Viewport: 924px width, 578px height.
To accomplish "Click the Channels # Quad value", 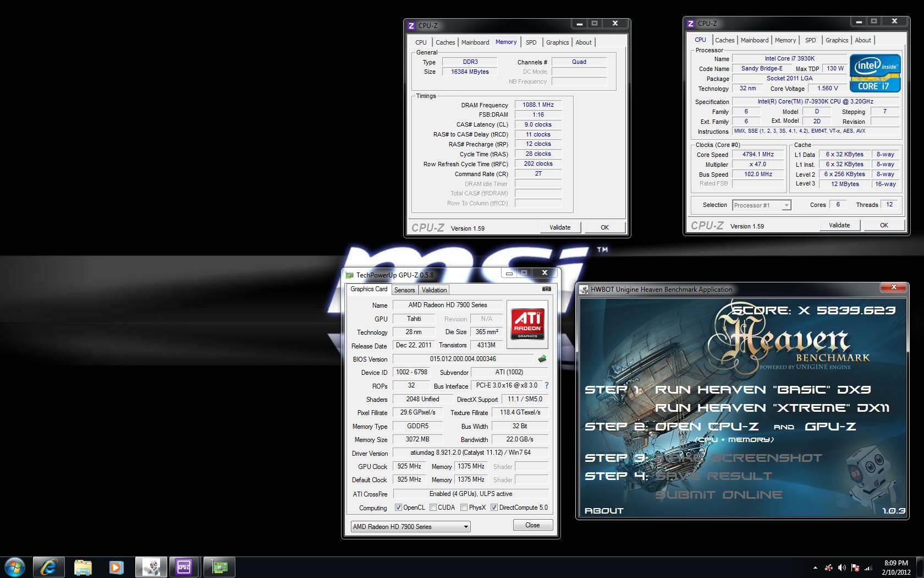I will (x=579, y=62).
